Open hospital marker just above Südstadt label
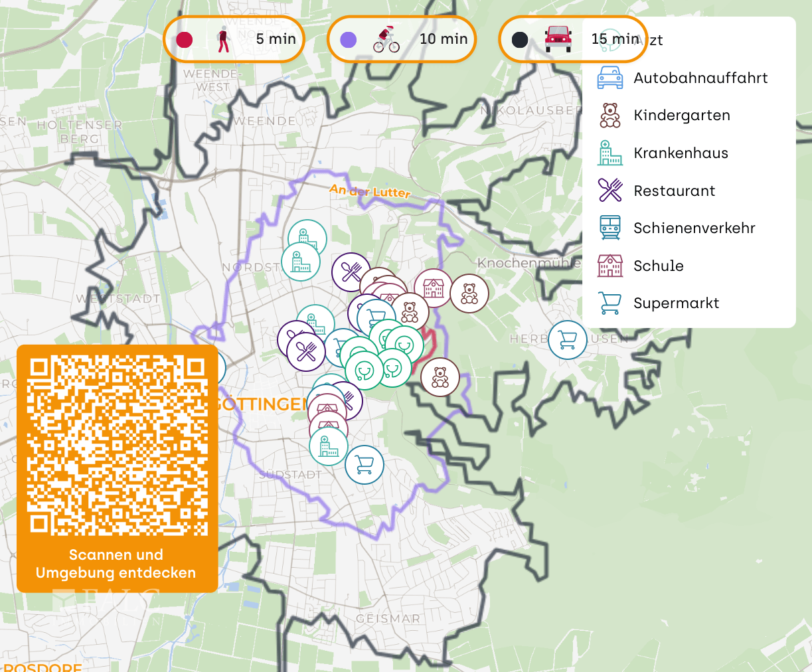The image size is (812, 672). click(329, 446)
